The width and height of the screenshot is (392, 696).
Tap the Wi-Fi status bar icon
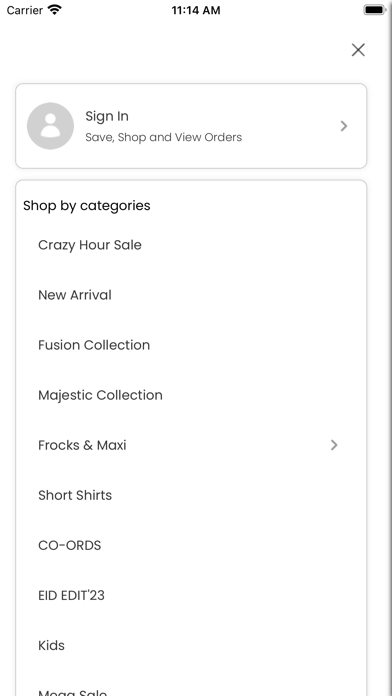(x=55, y=10)
